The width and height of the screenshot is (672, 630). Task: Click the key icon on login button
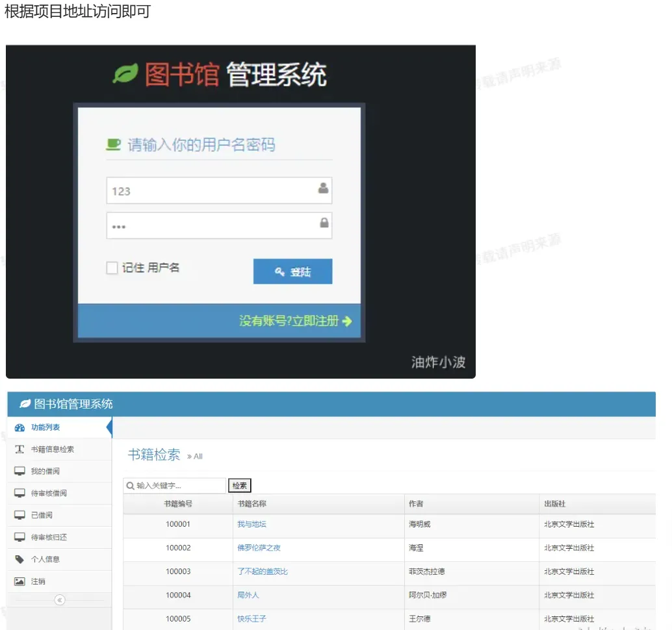pyautogui.click(x=279, y=271)
